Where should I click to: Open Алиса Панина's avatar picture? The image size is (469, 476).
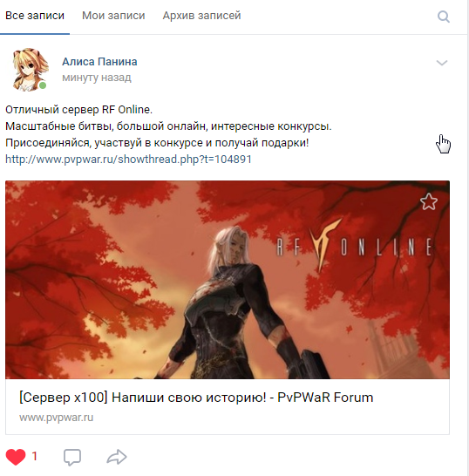30,70
